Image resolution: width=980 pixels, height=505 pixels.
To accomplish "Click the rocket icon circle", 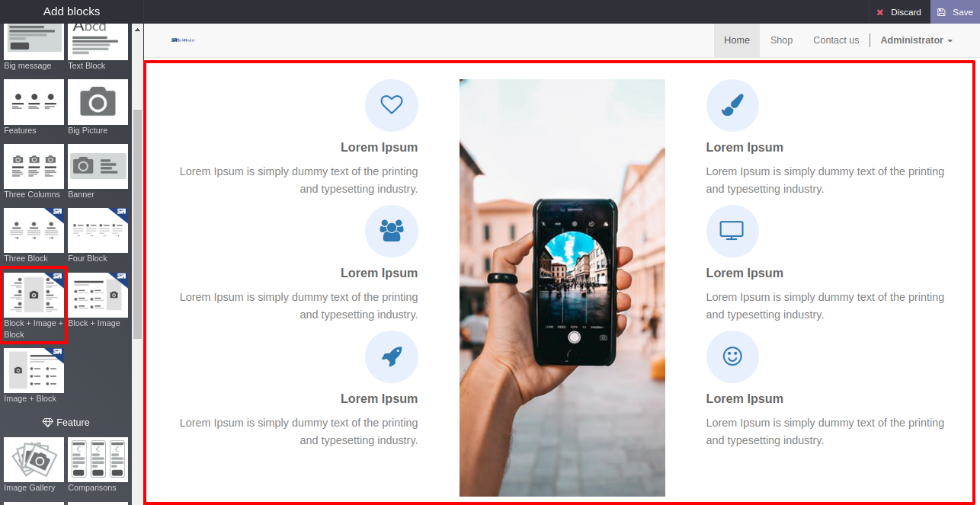I will 392,356.
